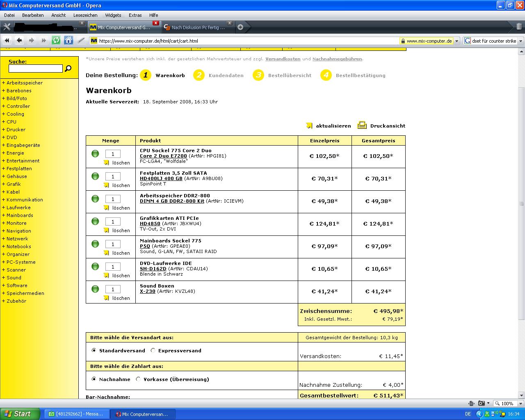
Task: Open the address bar history dropdown
Action: pyautogui.click(x=457, y=41)
